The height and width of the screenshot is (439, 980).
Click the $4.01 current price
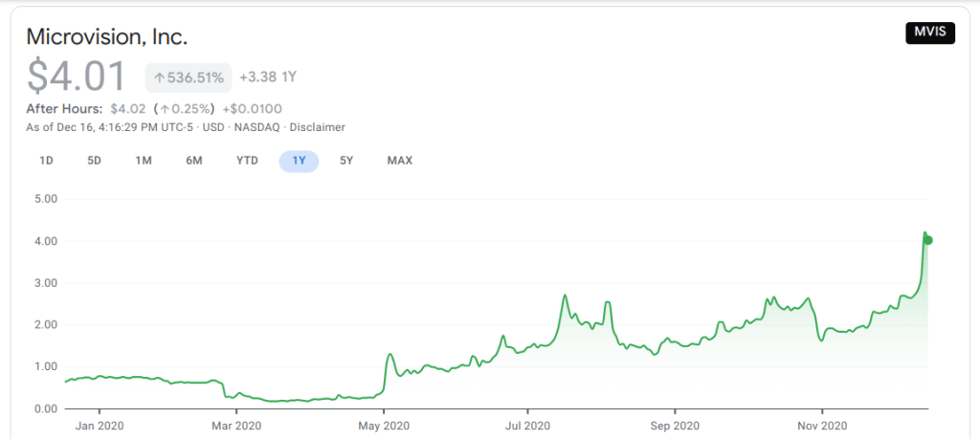tap(78, 77)
